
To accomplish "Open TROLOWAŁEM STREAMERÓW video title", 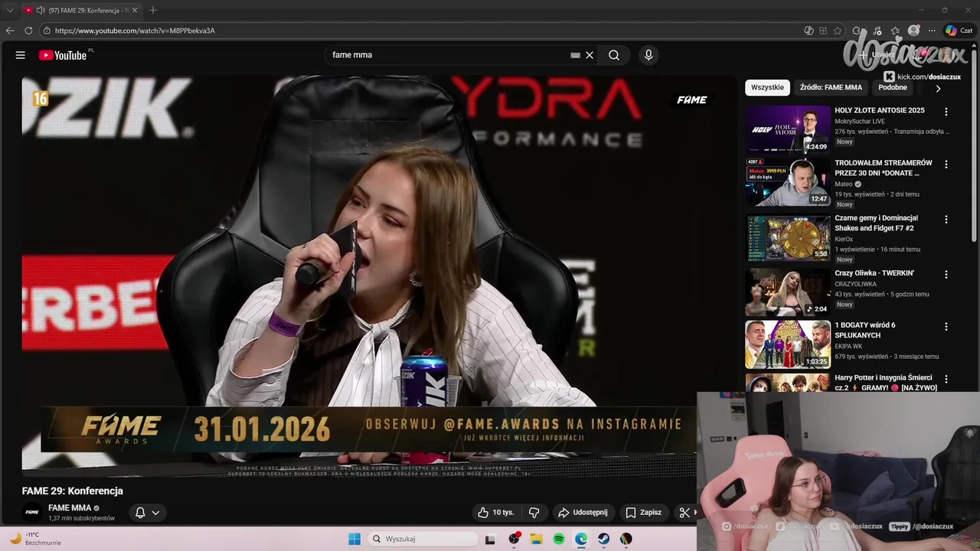I will pyautogui.click(x=884, y=168).
